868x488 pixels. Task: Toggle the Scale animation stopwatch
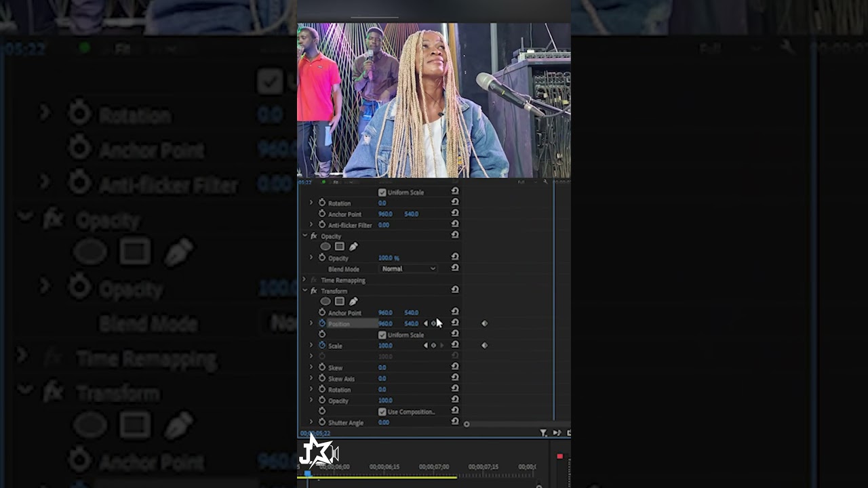(322, 346)
